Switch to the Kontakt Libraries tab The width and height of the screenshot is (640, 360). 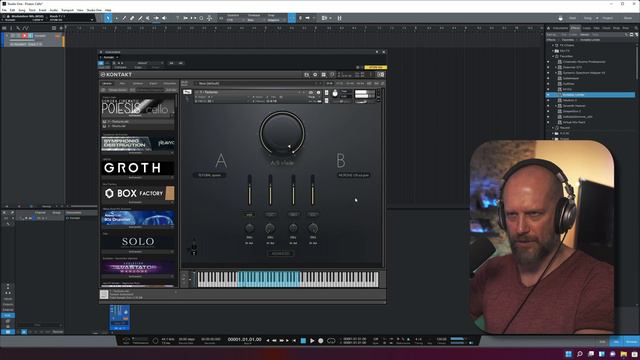click(107, 84)
